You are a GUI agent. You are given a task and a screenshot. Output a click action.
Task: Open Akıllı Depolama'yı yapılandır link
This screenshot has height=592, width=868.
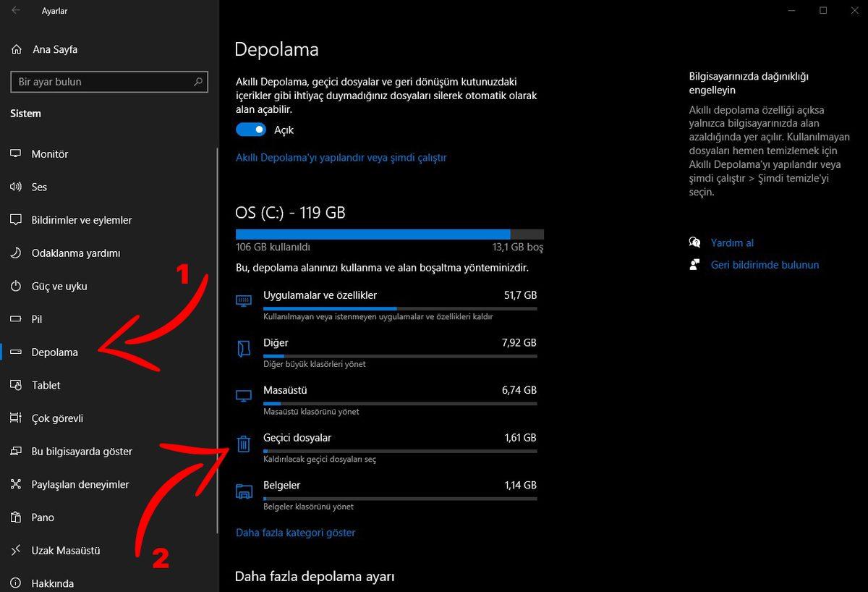tap(341, 156)
